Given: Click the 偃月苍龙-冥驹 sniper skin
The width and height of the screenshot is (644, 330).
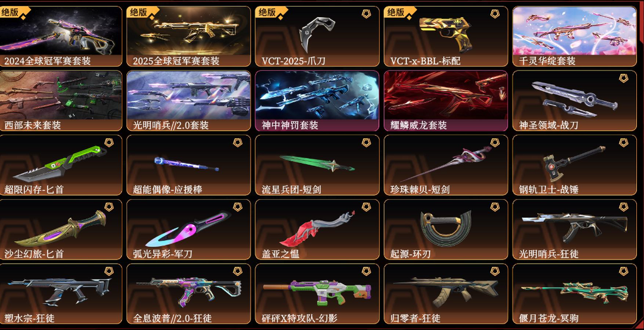Looking at the screenshot, I should (575, 294).
